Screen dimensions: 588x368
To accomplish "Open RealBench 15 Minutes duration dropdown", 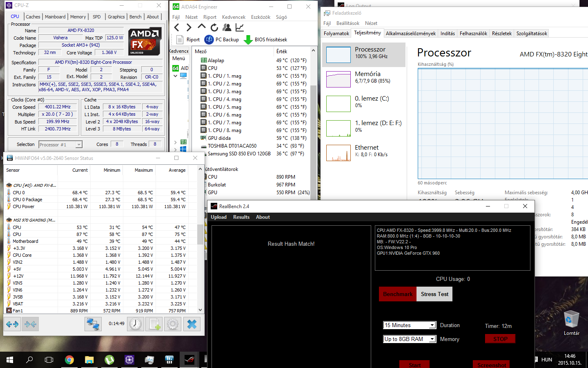I will pos(410,325).
